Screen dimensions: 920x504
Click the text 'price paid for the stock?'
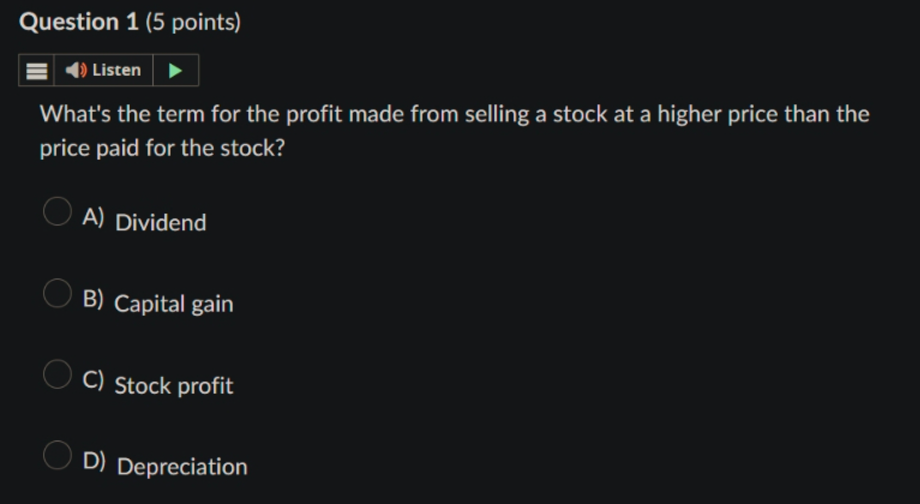(162, 148)
